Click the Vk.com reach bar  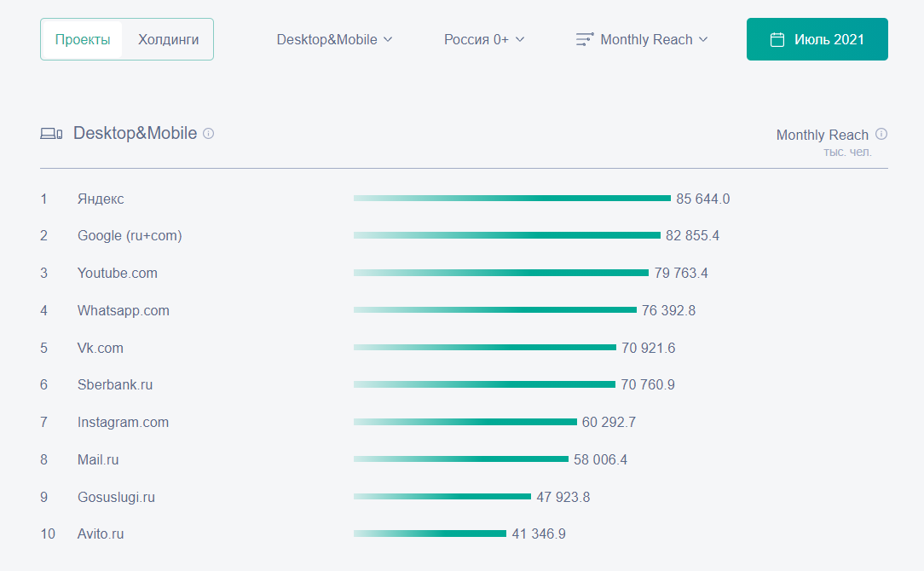pos(485,347)
